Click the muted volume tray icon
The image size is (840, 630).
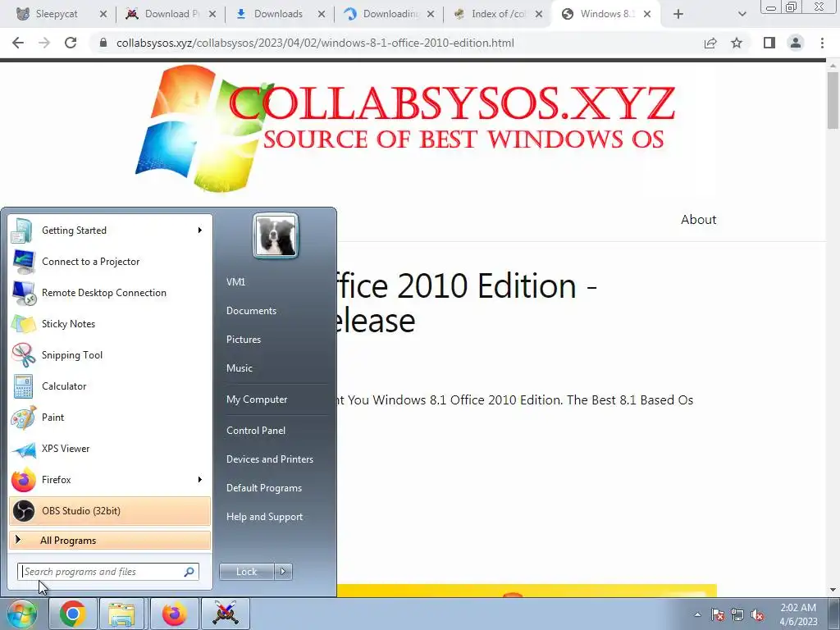point(757,615)
